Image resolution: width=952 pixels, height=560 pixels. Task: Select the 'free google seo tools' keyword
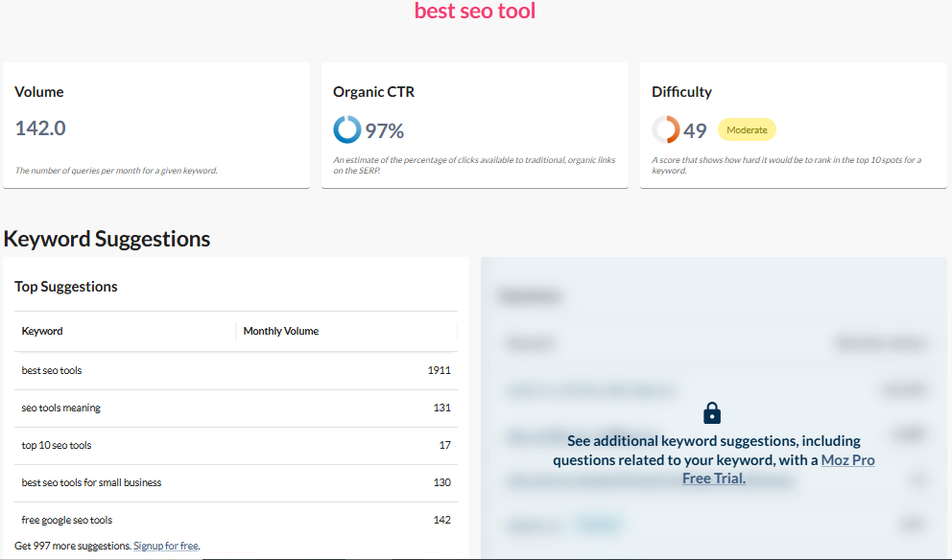tap(67, 520)
